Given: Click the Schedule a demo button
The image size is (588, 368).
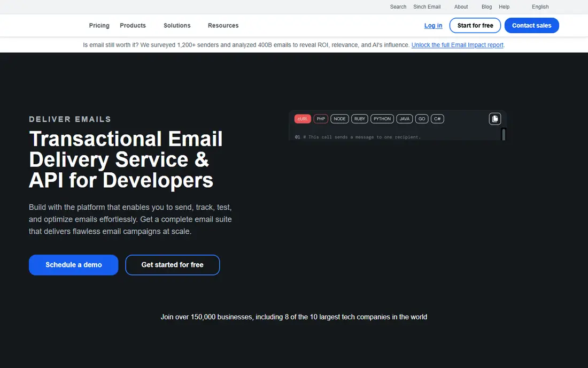Looking at the screenshot, I should (x=74, y=265).
